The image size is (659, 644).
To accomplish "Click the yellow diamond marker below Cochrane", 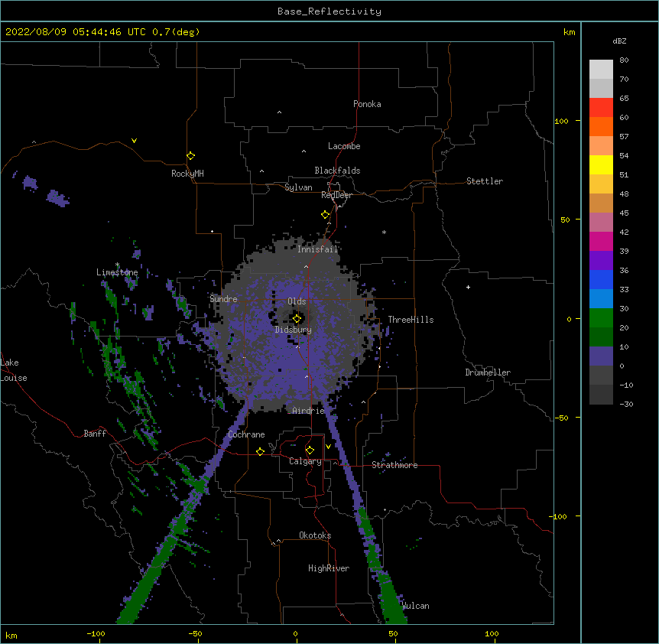I will 260,451.
